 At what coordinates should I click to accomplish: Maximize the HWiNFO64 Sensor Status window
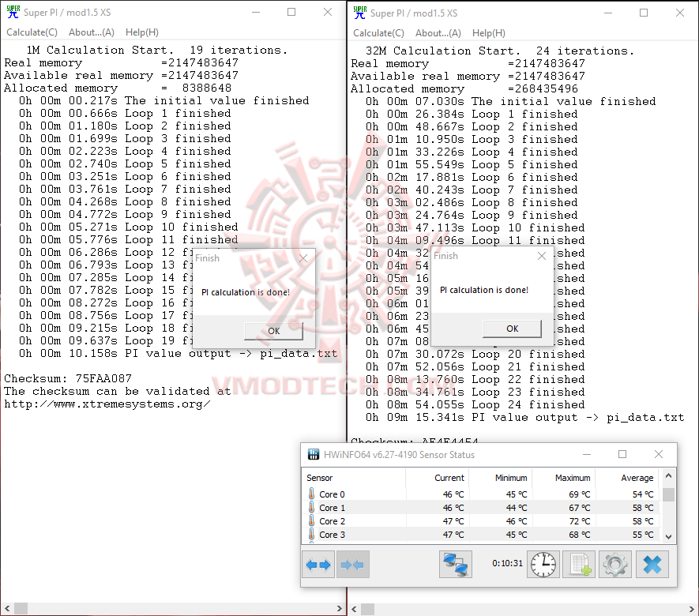pos(622,454)
